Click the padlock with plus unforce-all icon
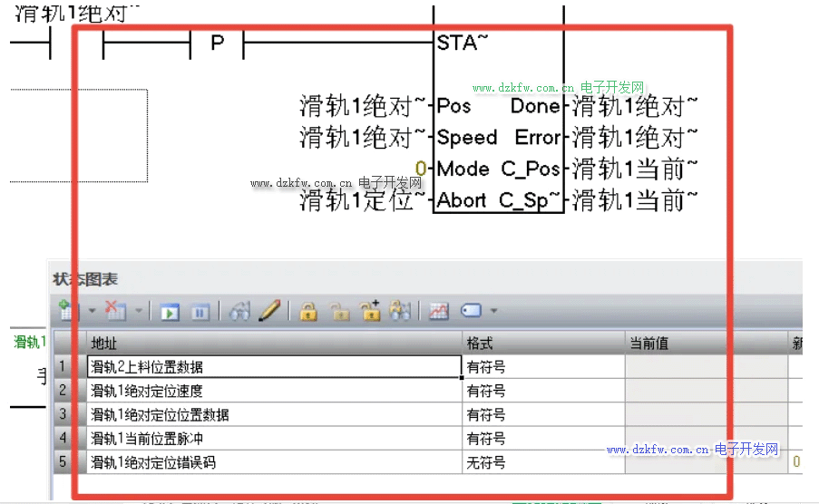The width and height of the screenshot is (819, 504). (369, 311)
